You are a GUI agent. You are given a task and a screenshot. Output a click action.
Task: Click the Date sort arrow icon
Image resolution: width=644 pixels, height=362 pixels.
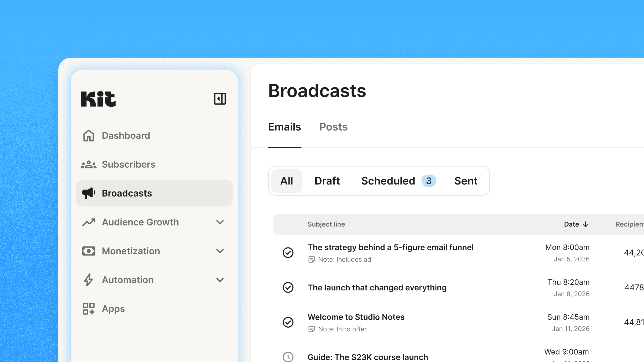click(x=586, y=224)
